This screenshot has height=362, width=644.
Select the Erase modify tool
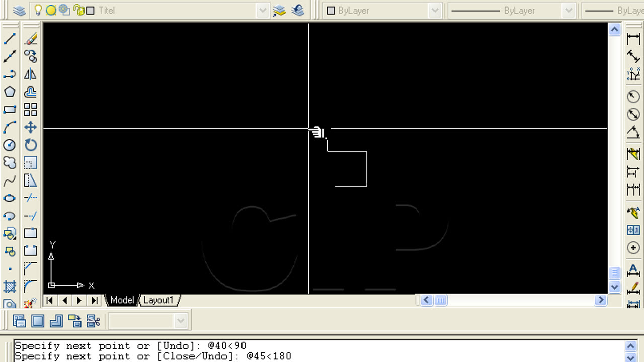[31, 39]
